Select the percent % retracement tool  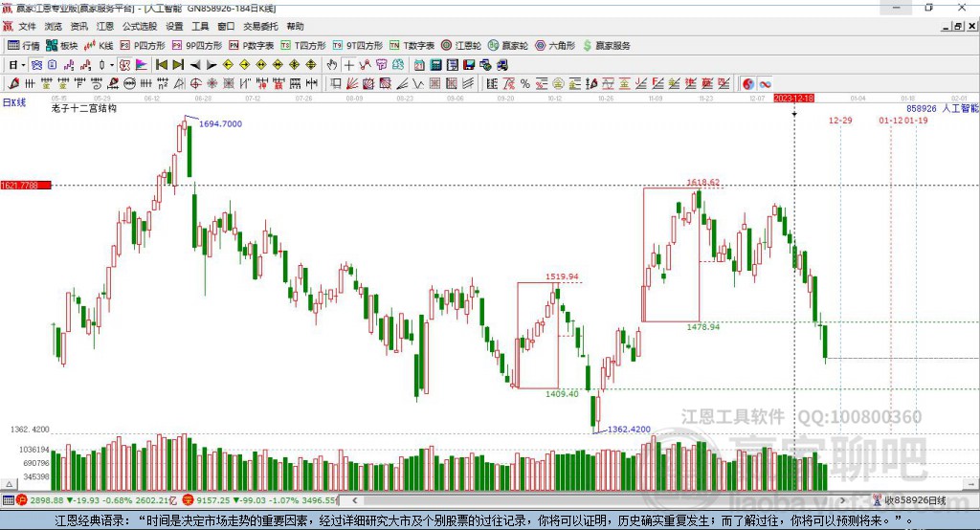[x=525, y=84]
